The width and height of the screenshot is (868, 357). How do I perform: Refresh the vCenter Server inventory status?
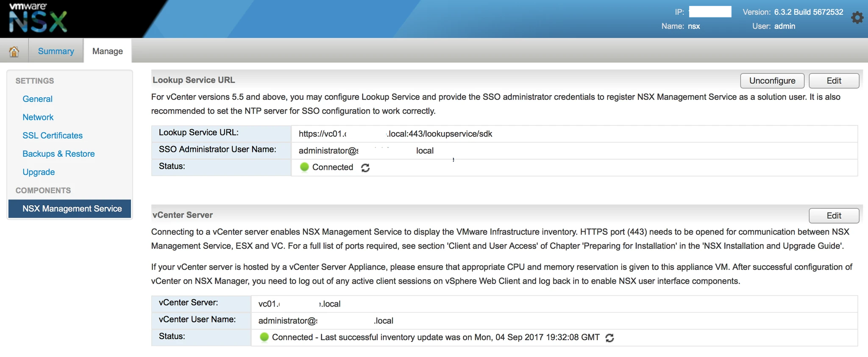coord(609,338)
